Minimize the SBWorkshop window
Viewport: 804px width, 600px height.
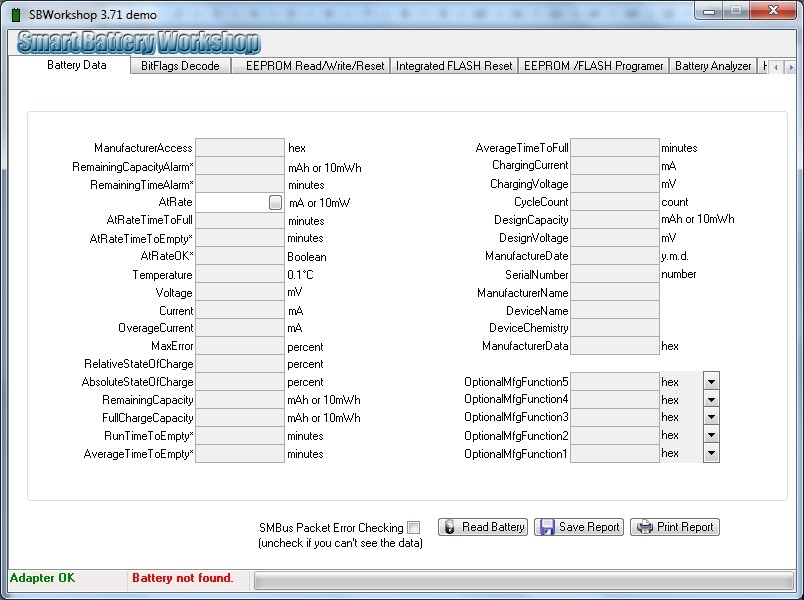click(x=709, y=11)
